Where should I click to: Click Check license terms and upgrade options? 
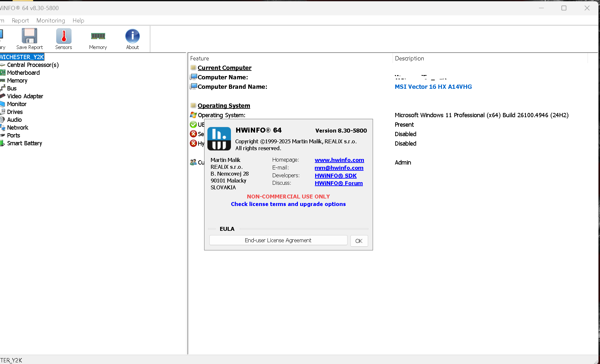(288, 204)
